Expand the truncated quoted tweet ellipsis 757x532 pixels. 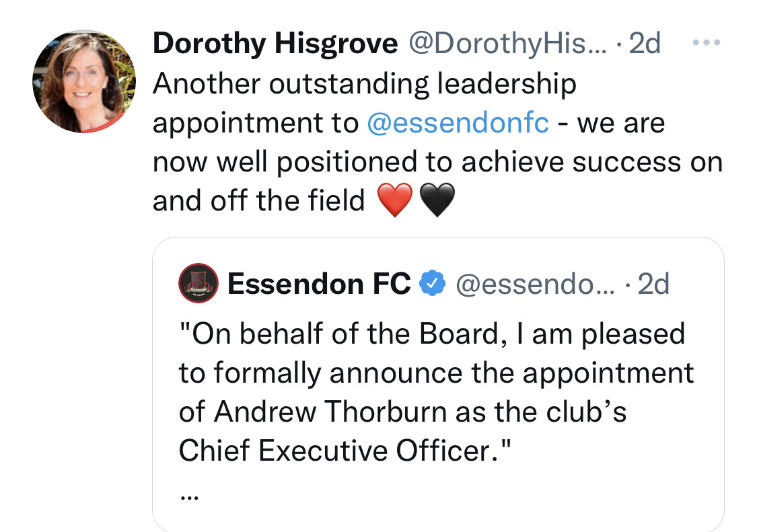189,496
